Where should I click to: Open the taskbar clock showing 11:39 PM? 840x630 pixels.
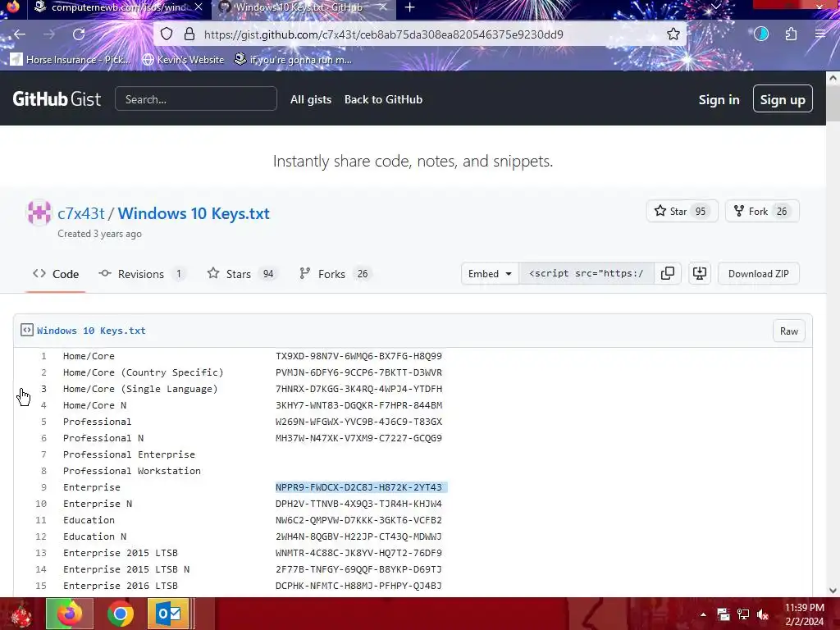(804, 614)
